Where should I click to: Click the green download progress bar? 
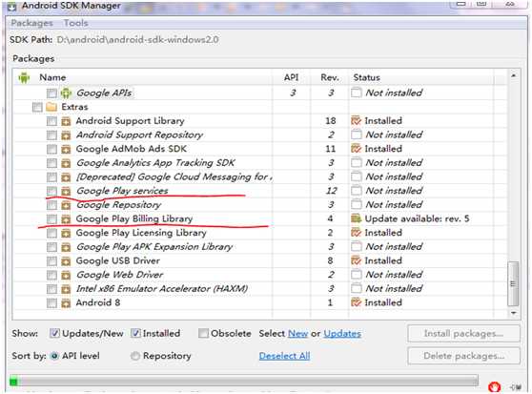coord(244,382)
